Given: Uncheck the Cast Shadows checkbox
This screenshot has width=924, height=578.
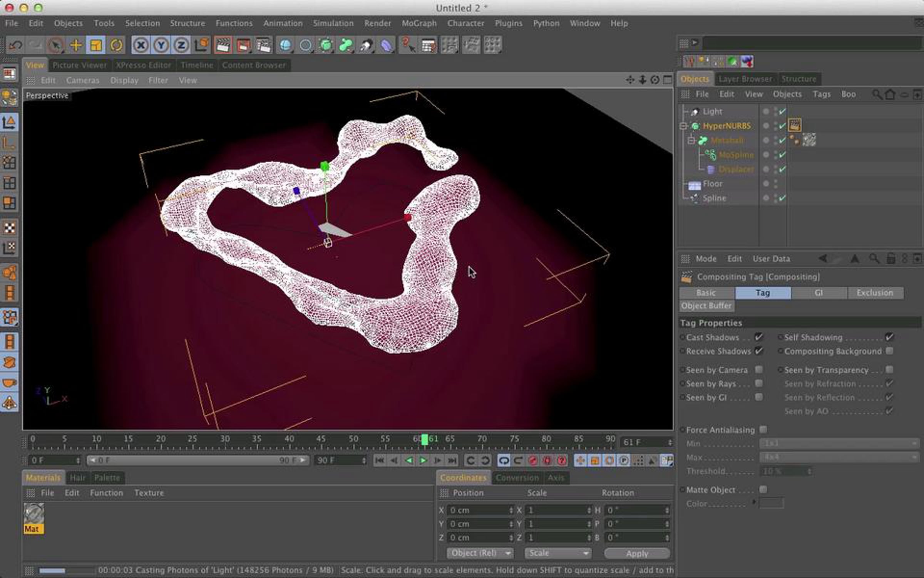Looking at the screenshot, I should (x=758, y=337).
